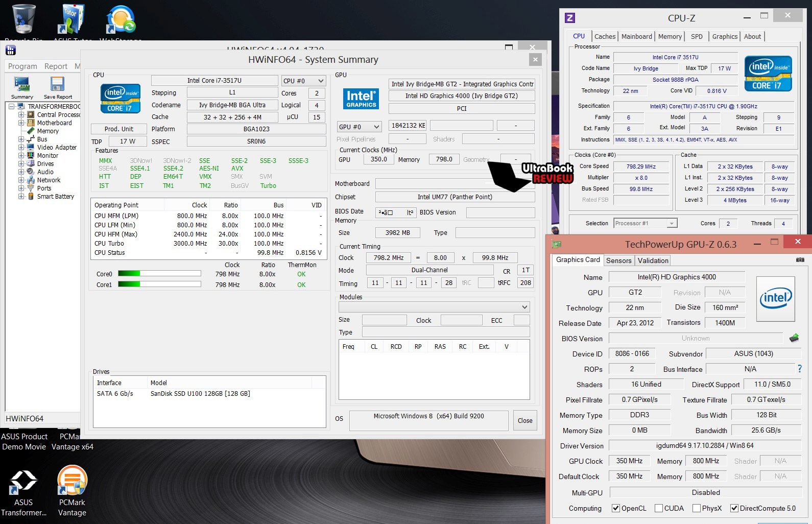812x524 pixels.
Task: Click the GPU-Z title bar icon
Action: pyautogui.click(x=557, y=244)
